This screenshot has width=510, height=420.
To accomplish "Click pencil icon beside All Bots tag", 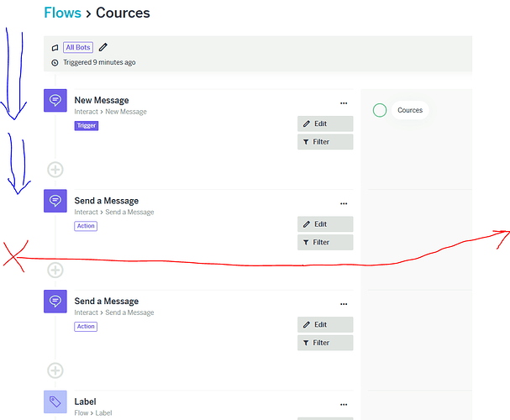I will tap(103, 47).
